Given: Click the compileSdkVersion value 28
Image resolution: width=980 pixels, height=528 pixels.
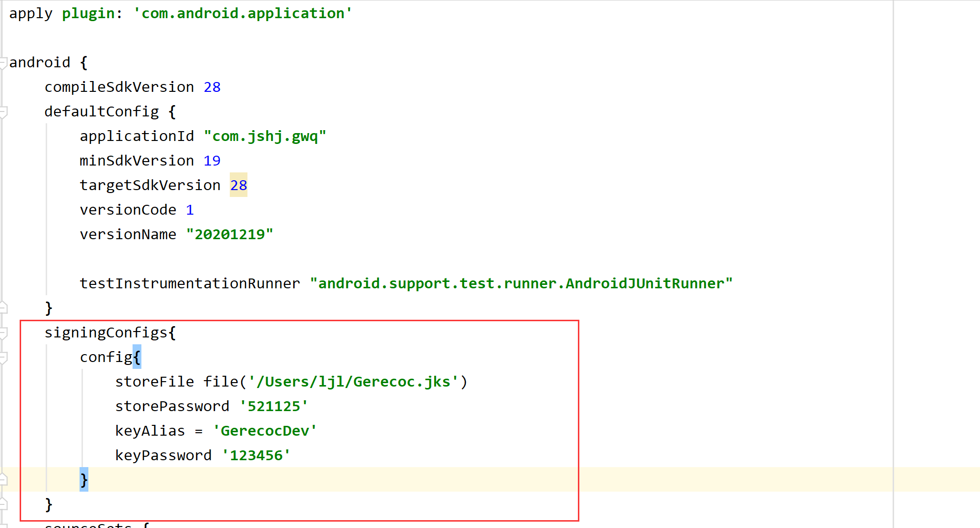Looking at the screenshot, I should pos(212,87).
